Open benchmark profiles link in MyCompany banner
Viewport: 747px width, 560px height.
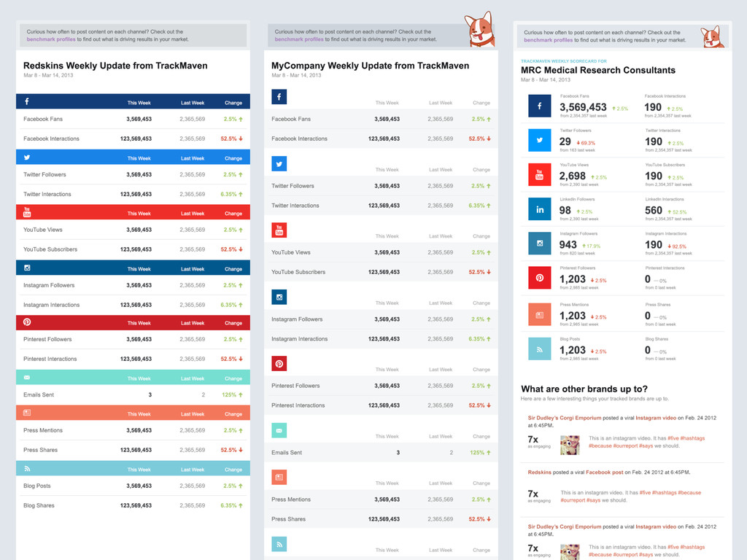299,39
